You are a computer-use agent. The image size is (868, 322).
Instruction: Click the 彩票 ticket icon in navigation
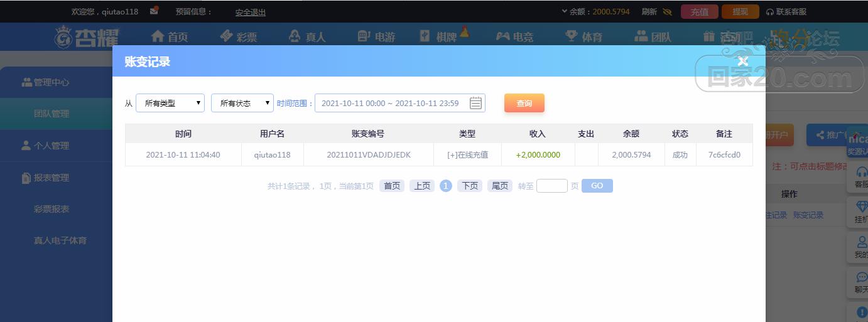pos(227,36)
